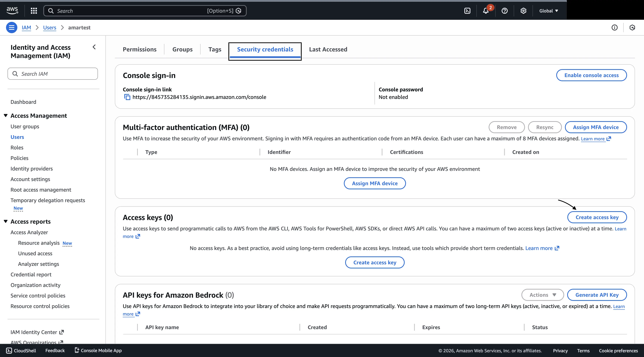Image resolution: width=644 pixels, height=357 pixels.
Task: Click external icon after short term credentials Learn more
Action: (x=557, y=248)
